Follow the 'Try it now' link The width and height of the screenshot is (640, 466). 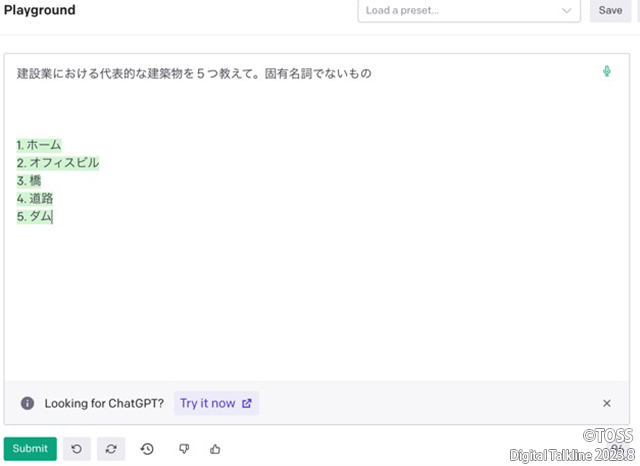(x=216, y=403)
